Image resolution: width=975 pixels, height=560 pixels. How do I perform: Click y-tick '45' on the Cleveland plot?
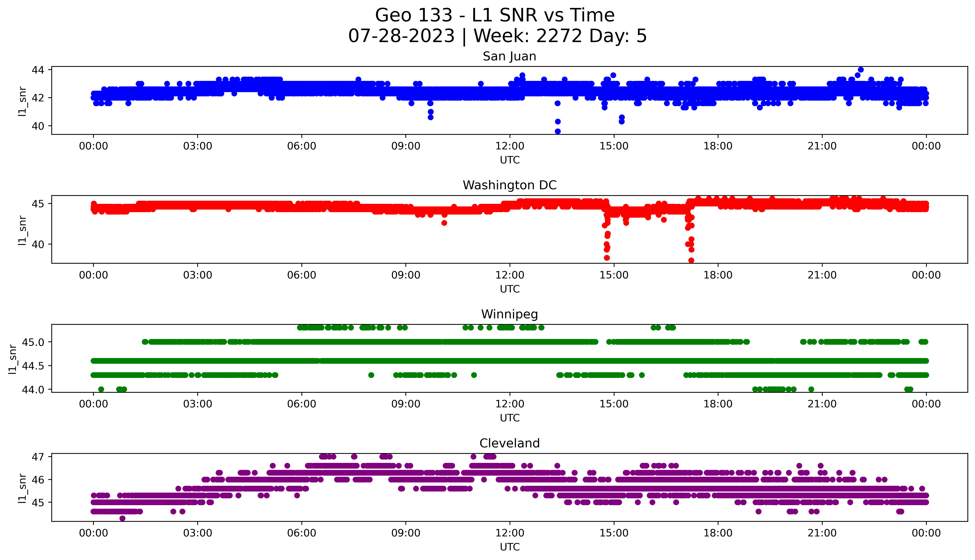pyautogui.click(x=38, y=503)
